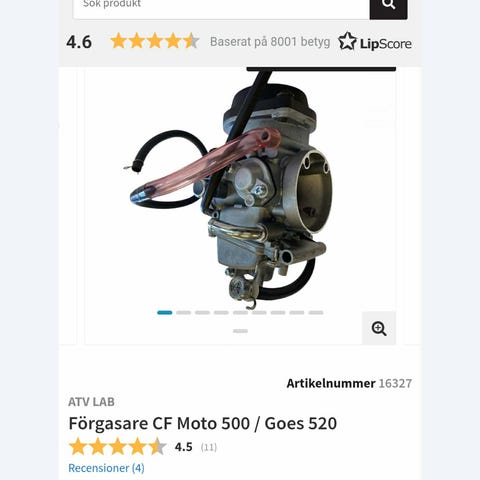This screenshot has width=480, height=480.
Task: Select the third carousel indicator dot
Action: [202, 313]
